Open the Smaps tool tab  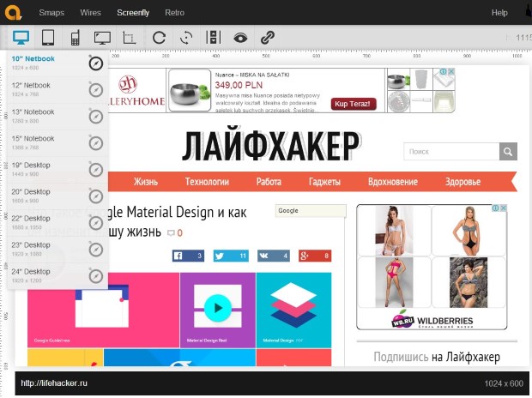tap(51, 13)
